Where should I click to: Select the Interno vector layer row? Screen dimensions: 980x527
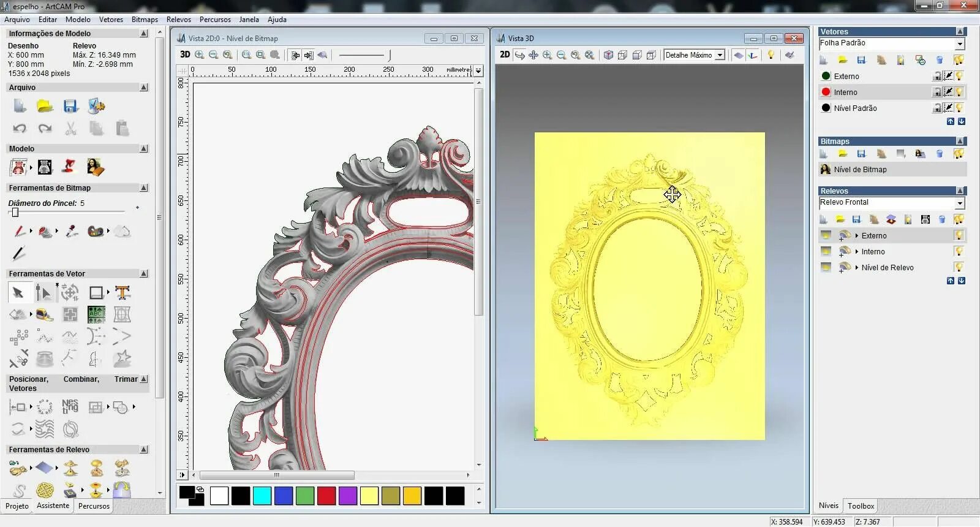[892, 92]
